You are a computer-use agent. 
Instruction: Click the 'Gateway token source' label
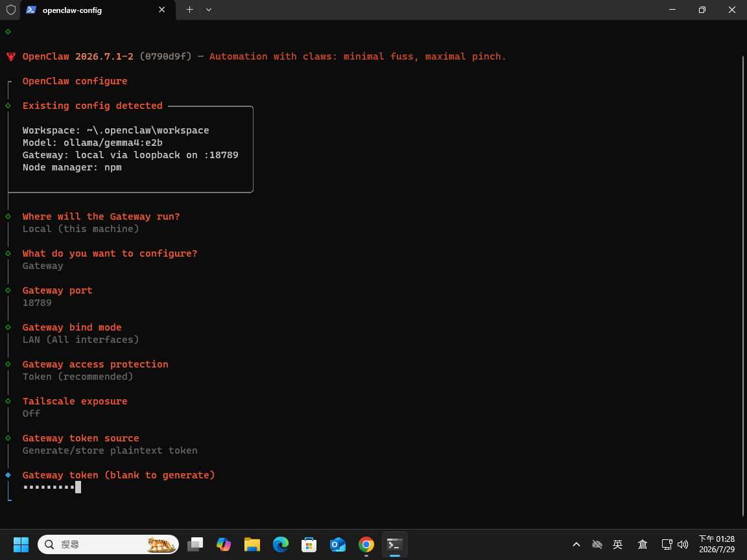pyautogui.click(x=80, y=438)
